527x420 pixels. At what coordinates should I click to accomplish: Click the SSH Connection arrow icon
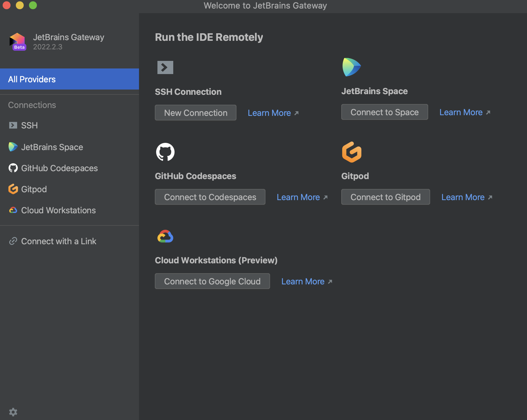[165, 67]
